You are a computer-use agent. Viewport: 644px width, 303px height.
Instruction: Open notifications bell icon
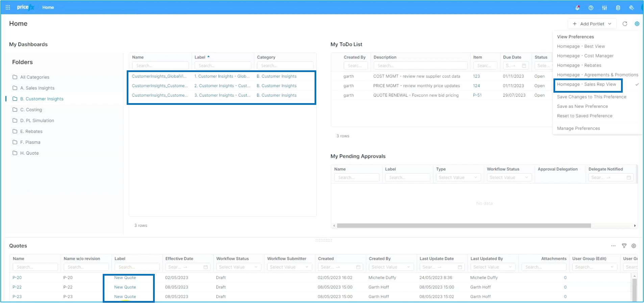(577, 7)
